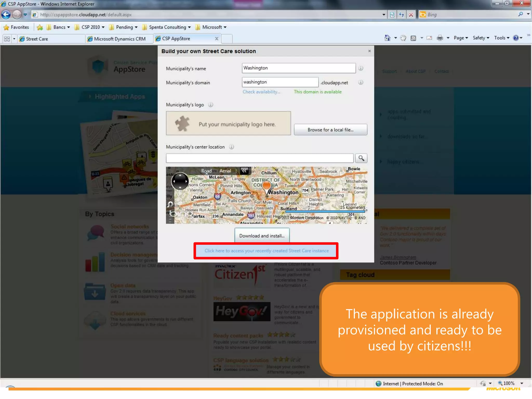Open the Favorites star button
532x399 pixels.
click(x=16, y=27)
